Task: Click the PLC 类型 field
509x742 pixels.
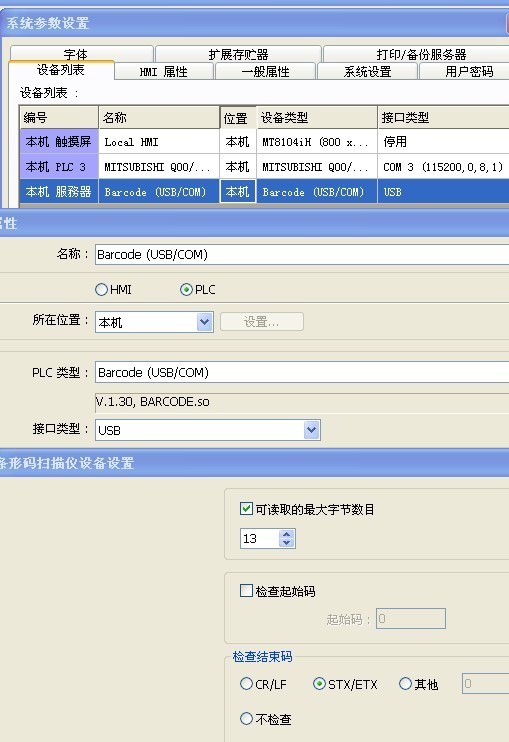Action: [302, 372]
